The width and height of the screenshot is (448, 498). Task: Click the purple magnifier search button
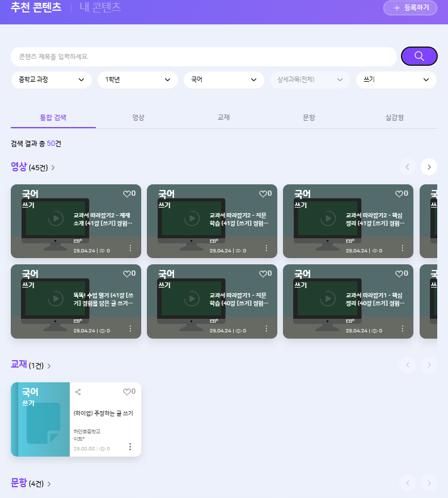coord(419,56)
